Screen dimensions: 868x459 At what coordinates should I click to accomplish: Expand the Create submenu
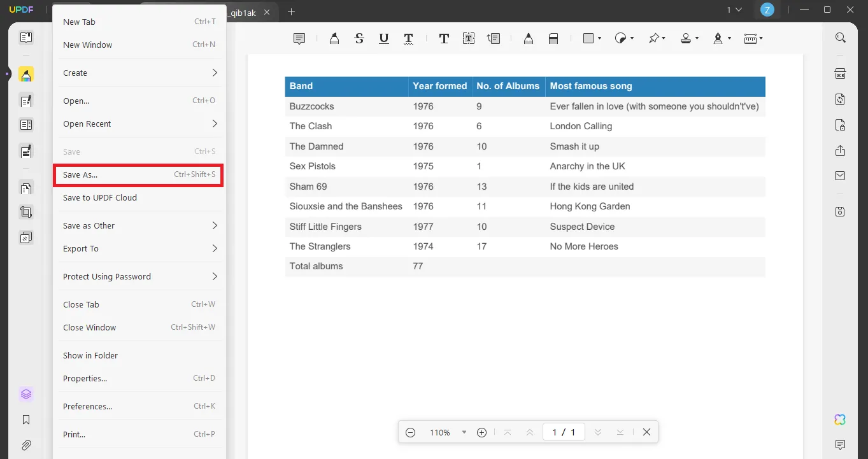pos(140,73)
